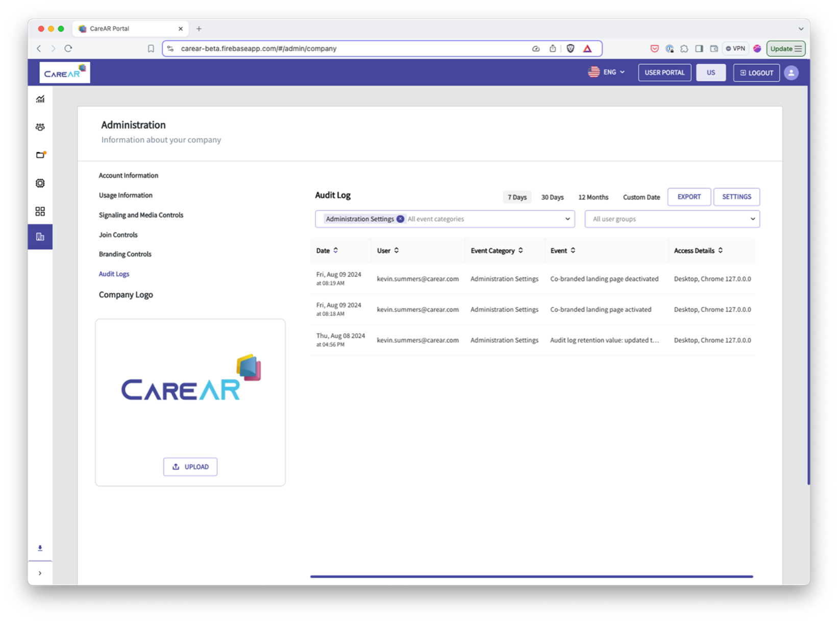Viewport: 840px width, 624px height.
Task: Select the 30 Days filter option
Action: 552,197
